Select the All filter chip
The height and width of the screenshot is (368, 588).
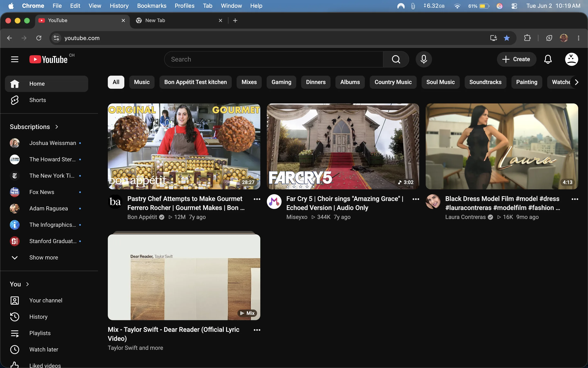116,82
